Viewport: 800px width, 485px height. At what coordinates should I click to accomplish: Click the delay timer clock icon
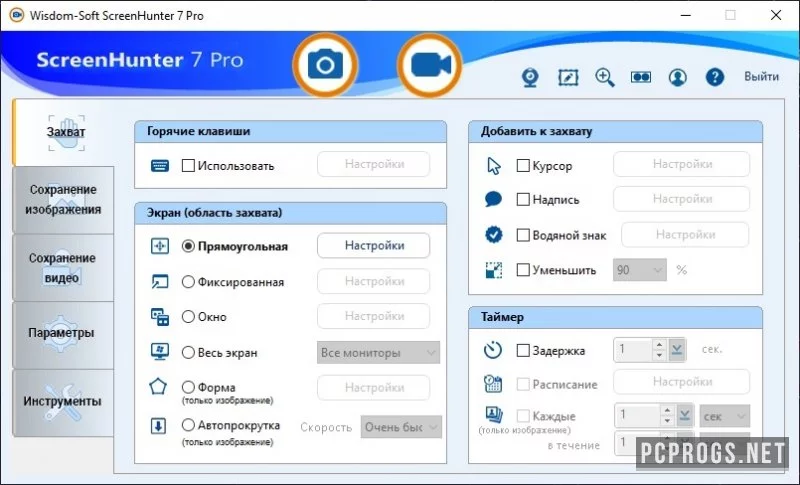click(493, 350)
